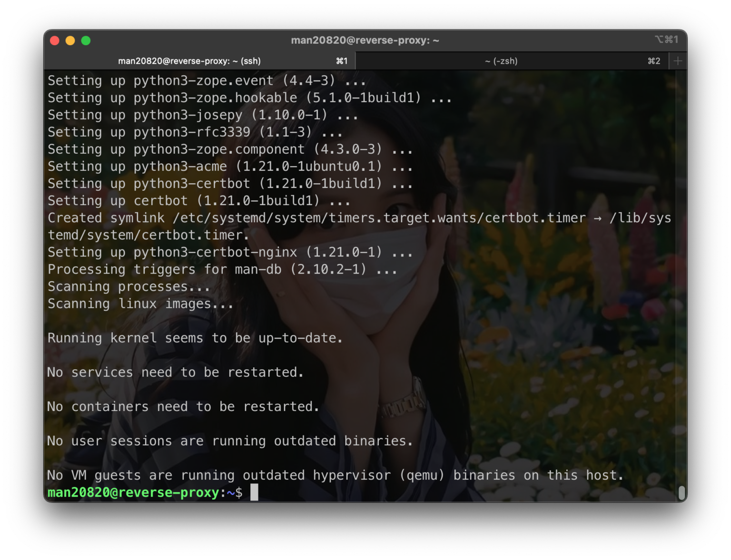Click the Scanning linux images... line
Viewport: 731px width, 560px height.
coord(140,304)
